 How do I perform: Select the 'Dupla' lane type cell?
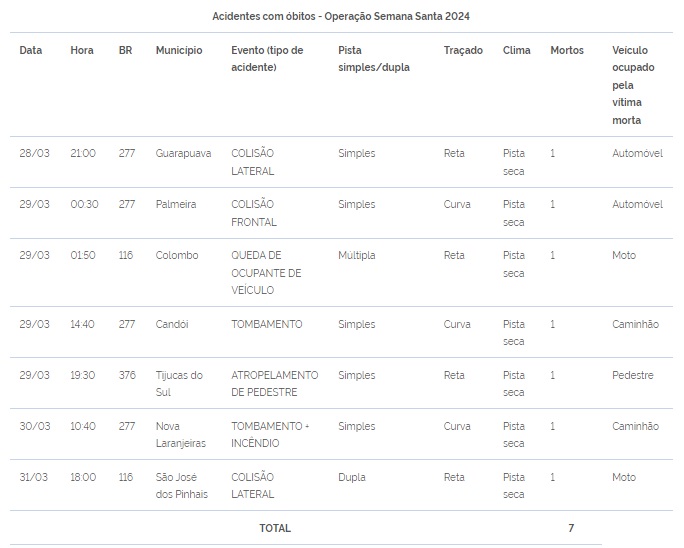point(352,477)
